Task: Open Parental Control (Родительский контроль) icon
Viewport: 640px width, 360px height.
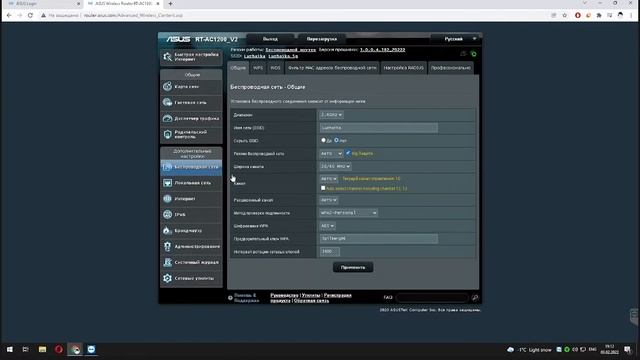Action: (x=167, y=134)
